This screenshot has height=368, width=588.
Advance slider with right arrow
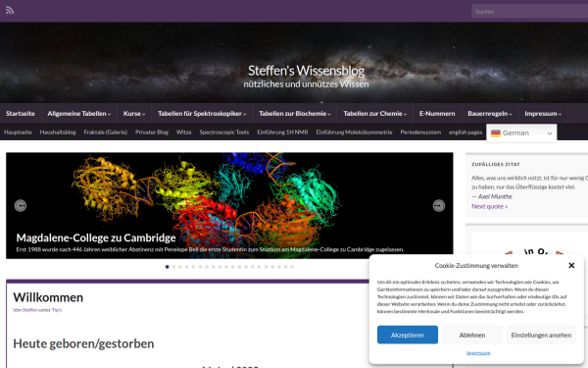pyautogui.click(x=439, y=206)
